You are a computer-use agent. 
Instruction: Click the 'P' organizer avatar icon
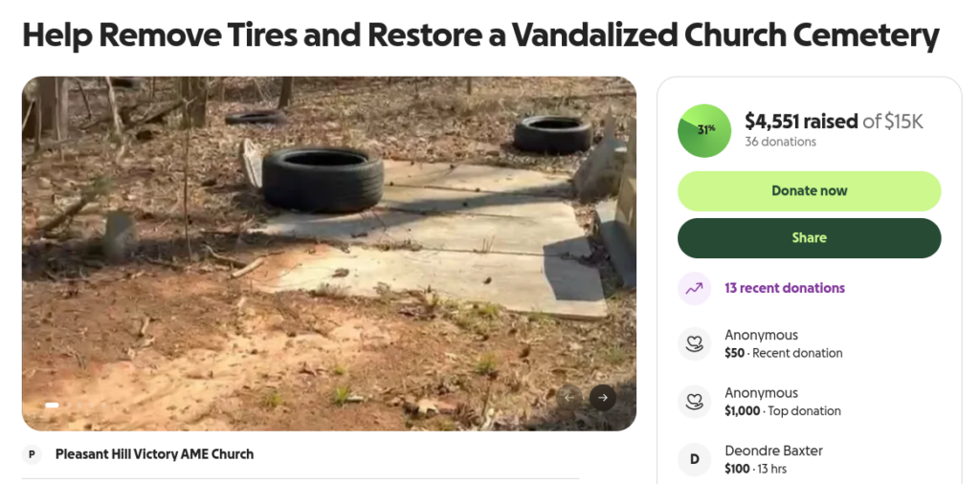pos(32,454)
